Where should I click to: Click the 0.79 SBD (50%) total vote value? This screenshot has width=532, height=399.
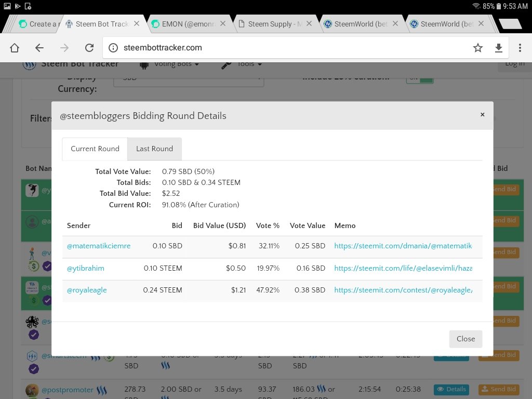point(188,171)
